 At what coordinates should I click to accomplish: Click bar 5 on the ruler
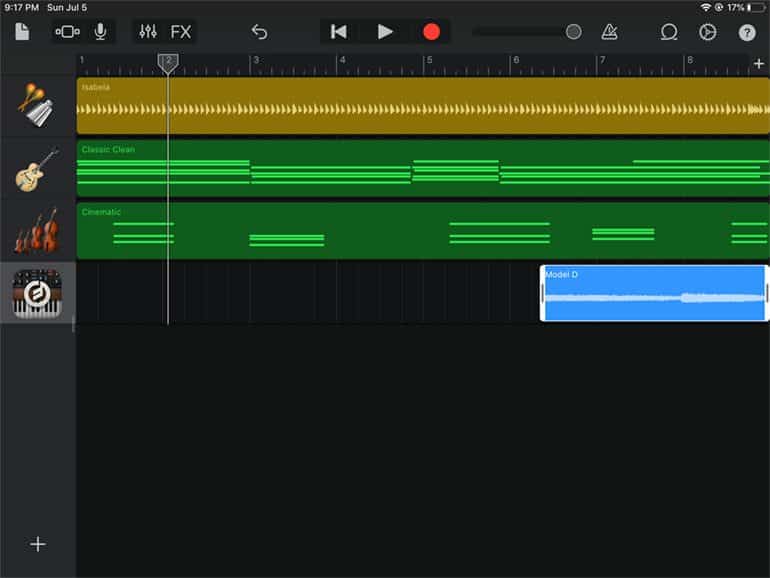click(x=429, y=60)
